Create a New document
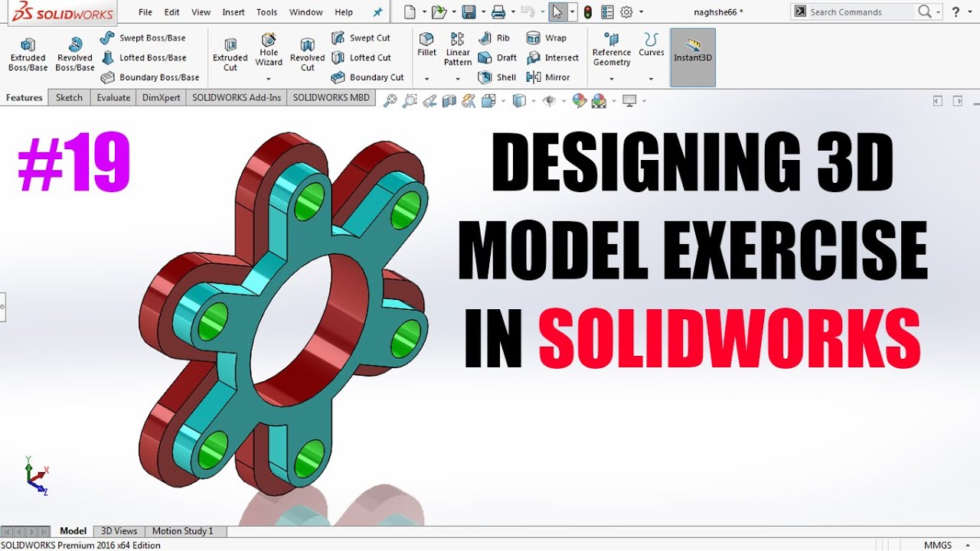The width and height of the screenshot is (980, 551). click(410, 11)
